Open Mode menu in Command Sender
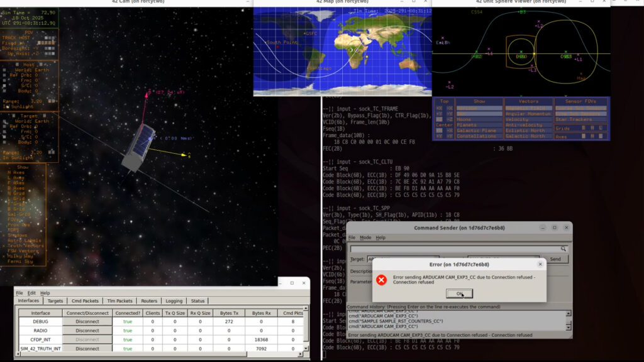This screenshot has width=644, height=362. [365, 238]
